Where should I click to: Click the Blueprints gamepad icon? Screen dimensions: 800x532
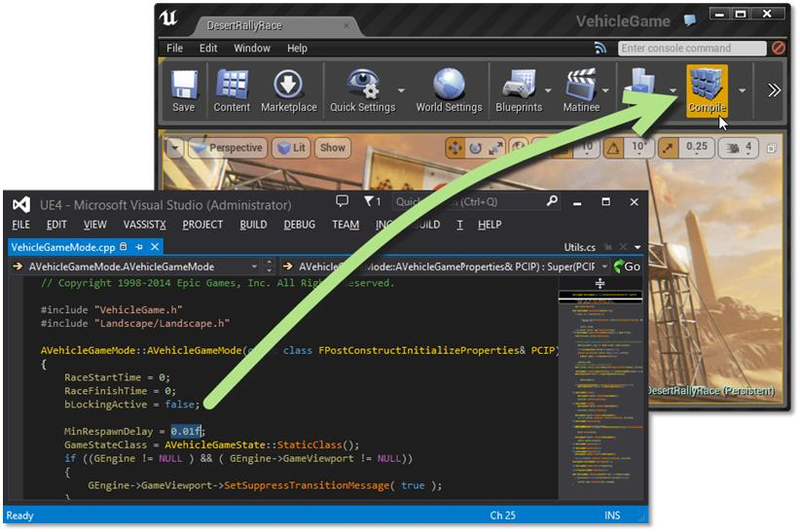[519, 90]
